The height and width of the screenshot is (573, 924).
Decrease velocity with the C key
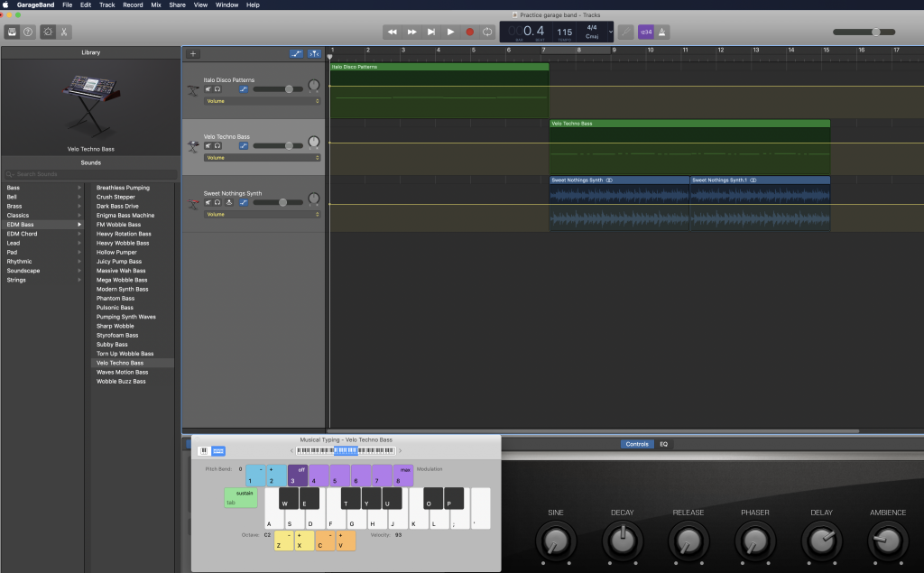(x=325, y=541)
